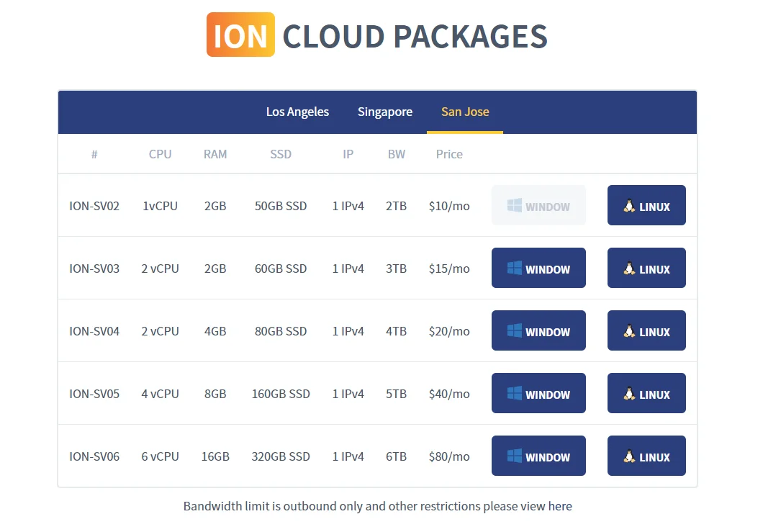Click the ION-SV05 package name

[94, 394]
